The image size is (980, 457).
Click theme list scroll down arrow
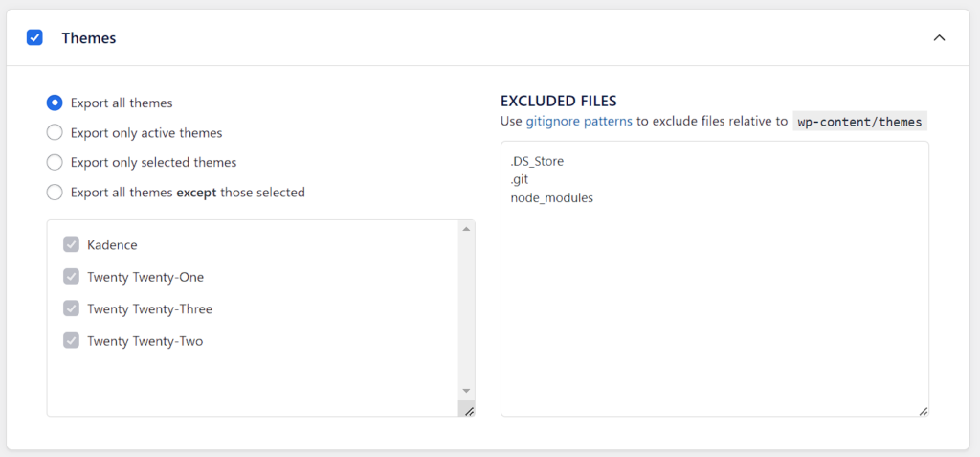coord(466,391)
